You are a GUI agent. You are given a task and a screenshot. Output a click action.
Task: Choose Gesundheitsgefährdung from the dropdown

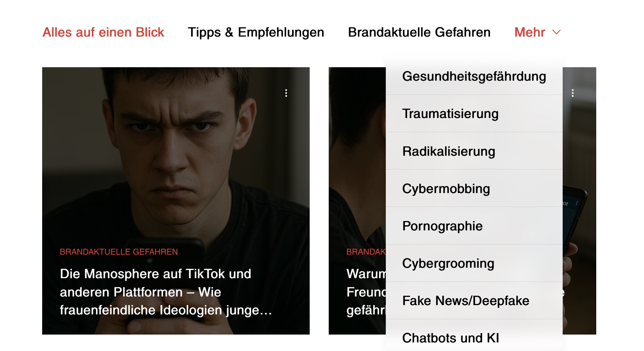click(474, 76)
